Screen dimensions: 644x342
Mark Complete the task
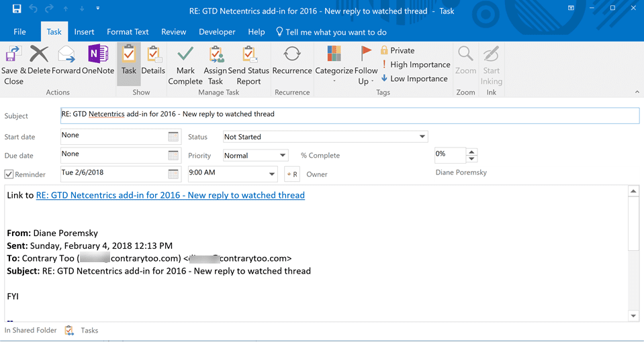point(185,66)
